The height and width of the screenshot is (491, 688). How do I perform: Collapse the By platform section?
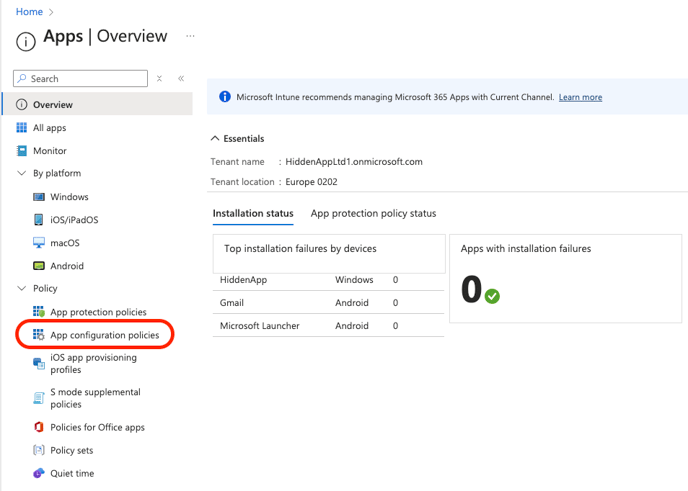[x=21, y=173]
